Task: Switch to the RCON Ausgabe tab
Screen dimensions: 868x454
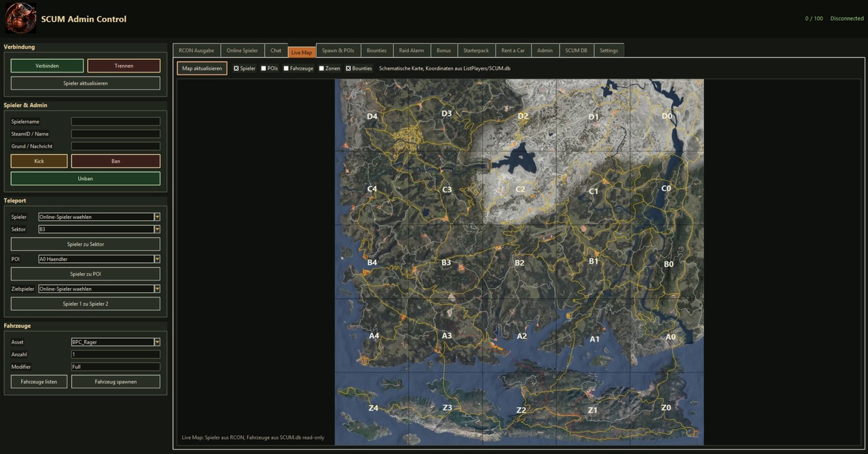Action: 197,50
